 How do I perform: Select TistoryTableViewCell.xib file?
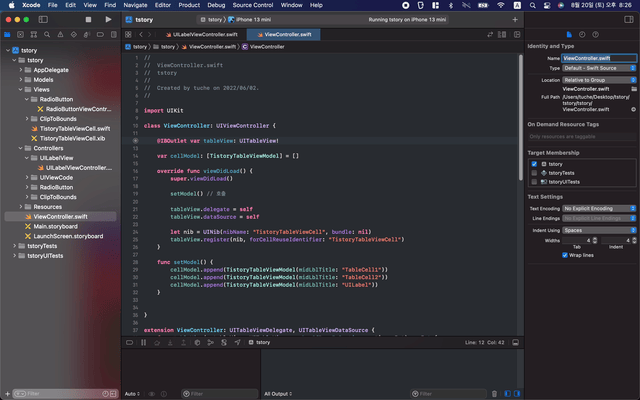coord(72,138)
